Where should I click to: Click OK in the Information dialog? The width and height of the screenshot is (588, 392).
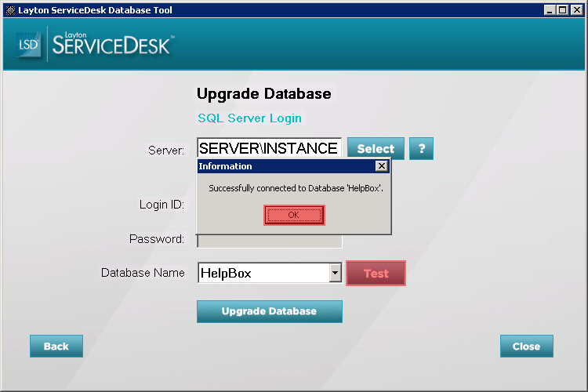294,215
